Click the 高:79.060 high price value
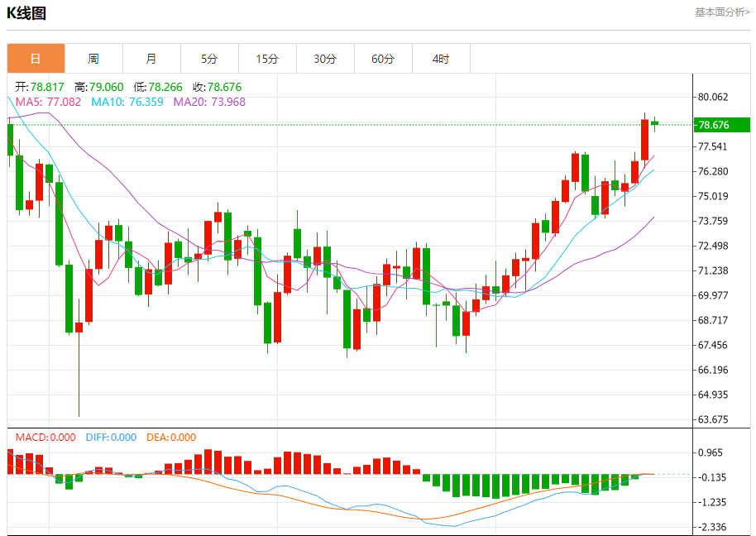 click(98, 87)
